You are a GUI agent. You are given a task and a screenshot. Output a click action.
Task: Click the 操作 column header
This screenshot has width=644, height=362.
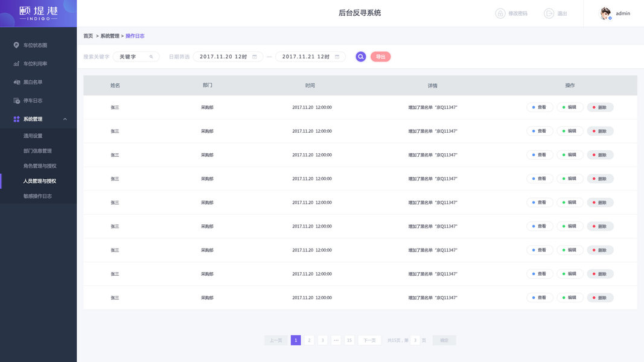pyautogui.click(x=570, y=85)
